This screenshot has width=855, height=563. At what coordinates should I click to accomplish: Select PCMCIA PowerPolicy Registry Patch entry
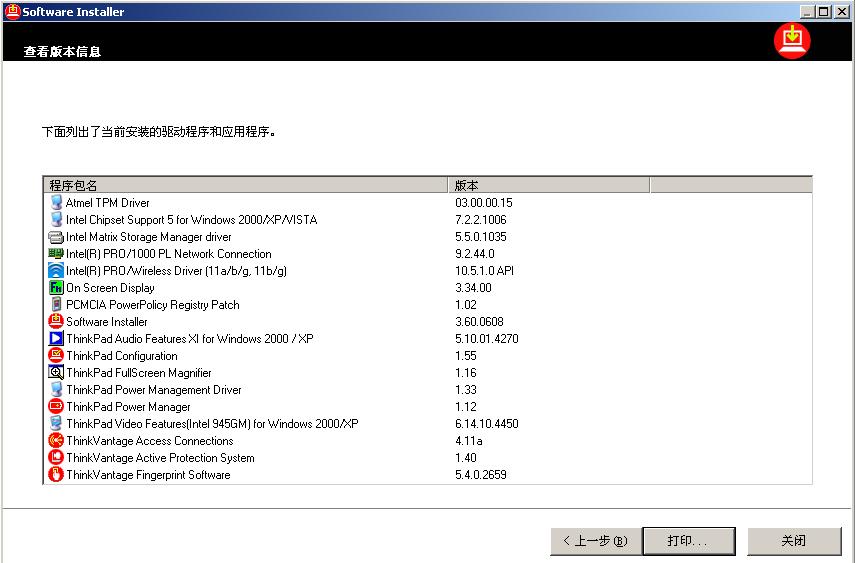pos(153,304)
